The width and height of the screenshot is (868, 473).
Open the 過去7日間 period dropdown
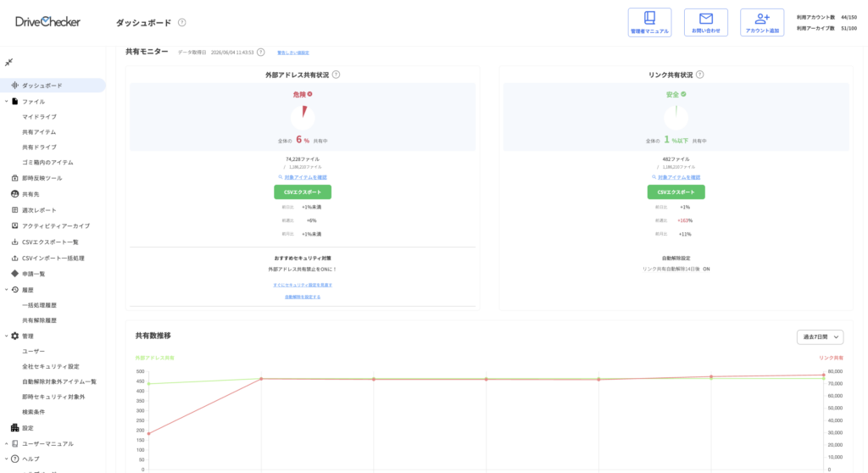point(820,337)
